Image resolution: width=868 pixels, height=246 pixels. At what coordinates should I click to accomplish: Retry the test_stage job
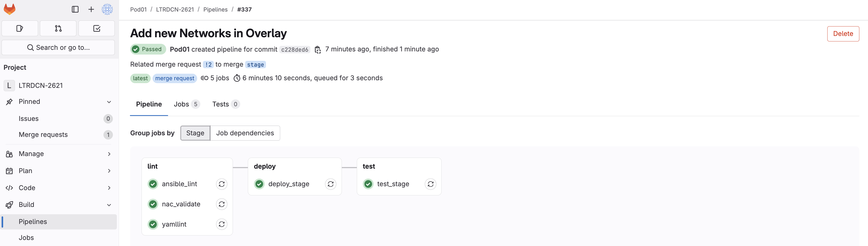430,184
